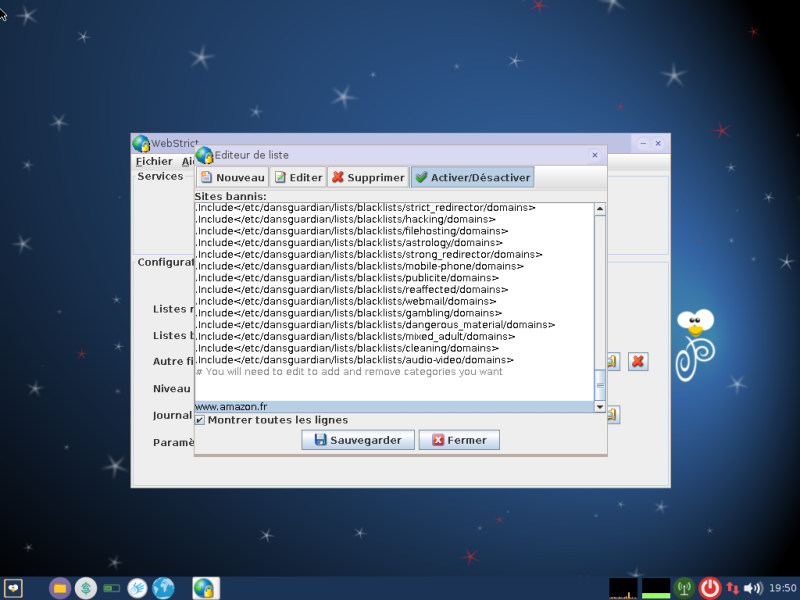The height and width of the screenshot is (600, 800).
Task: Select the www.amazon.fr entry
Action: point(394,407)
